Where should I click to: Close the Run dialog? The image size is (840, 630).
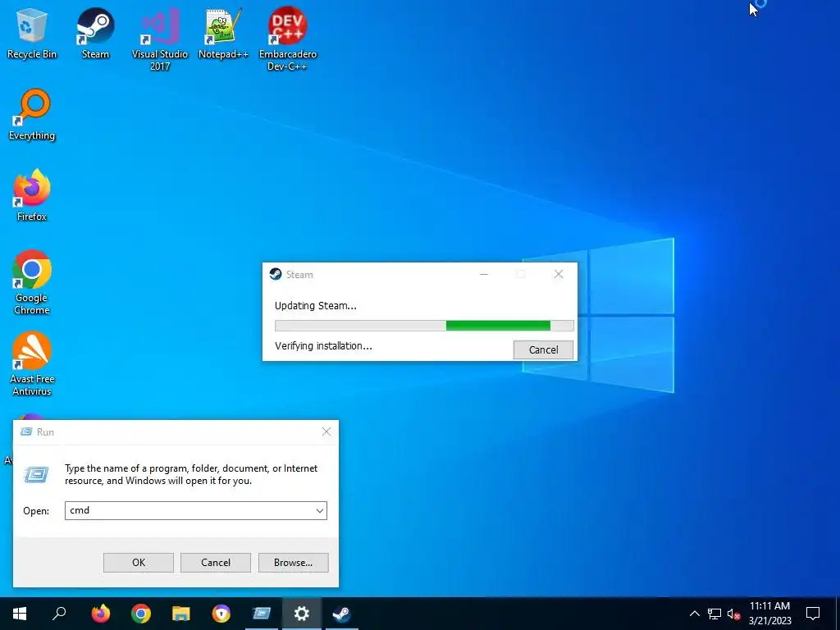326,431
